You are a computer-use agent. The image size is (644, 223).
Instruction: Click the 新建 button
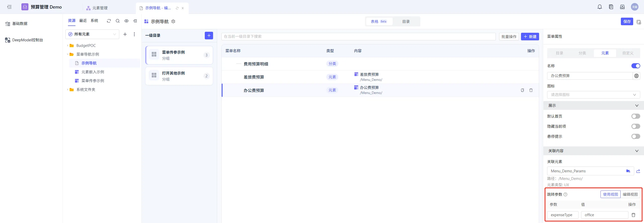click(530, 37)
